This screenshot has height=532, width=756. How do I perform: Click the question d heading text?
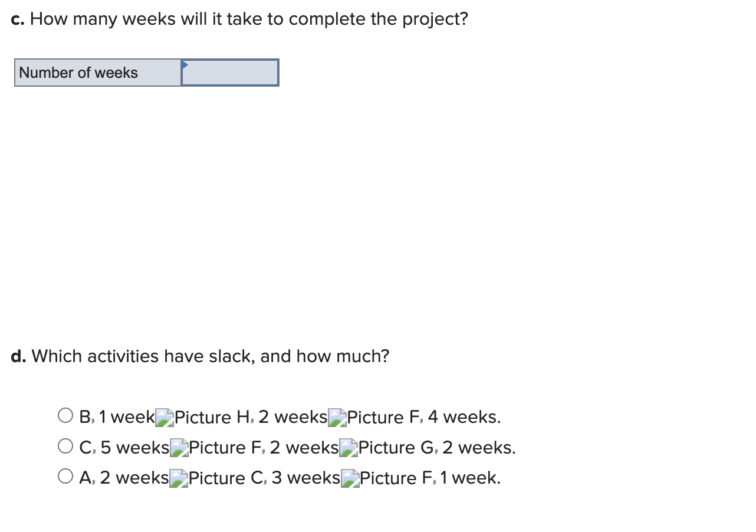[x=200, y=356]
